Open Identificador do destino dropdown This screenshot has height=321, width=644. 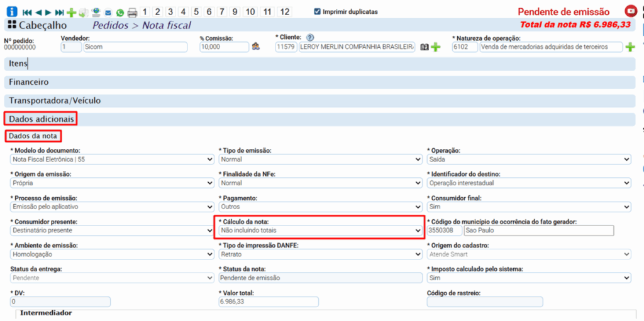point(529,183)
